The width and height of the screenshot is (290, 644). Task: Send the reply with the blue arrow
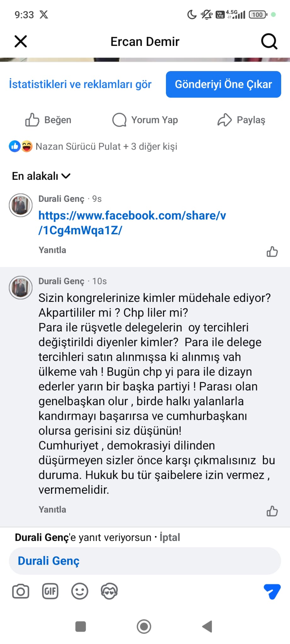click(272, 591)
